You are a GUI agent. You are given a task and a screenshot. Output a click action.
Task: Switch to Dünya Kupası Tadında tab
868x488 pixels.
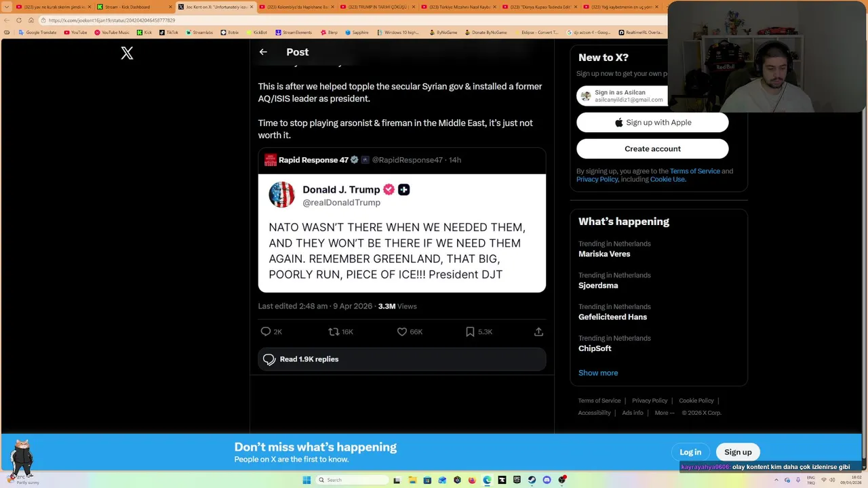pyautogui.click(x=540, y=7)
